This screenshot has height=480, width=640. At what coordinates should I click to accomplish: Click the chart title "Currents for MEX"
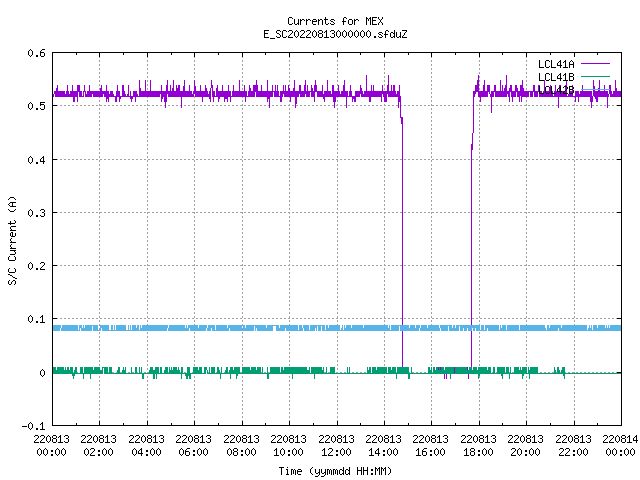(x=335, y=21)
